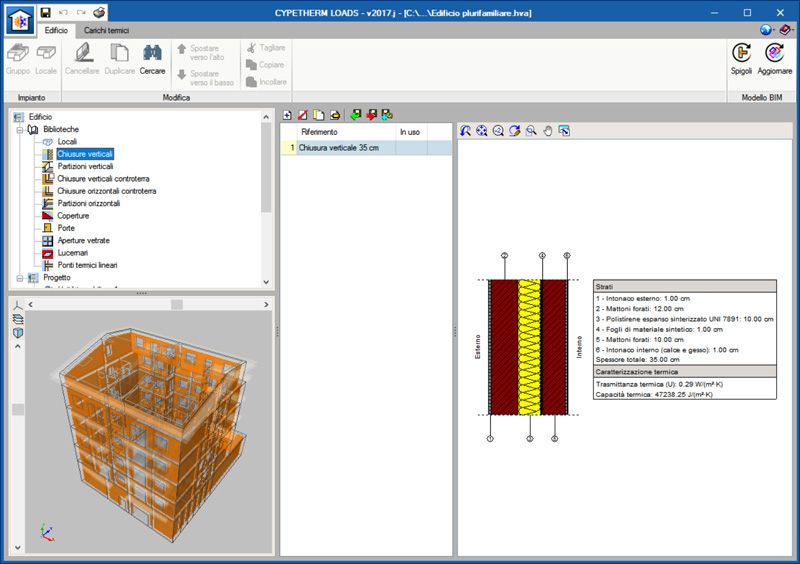Select Aperture vetrate tree item
The width and height of the screenshot is (800, 564).
coord(83,240)
